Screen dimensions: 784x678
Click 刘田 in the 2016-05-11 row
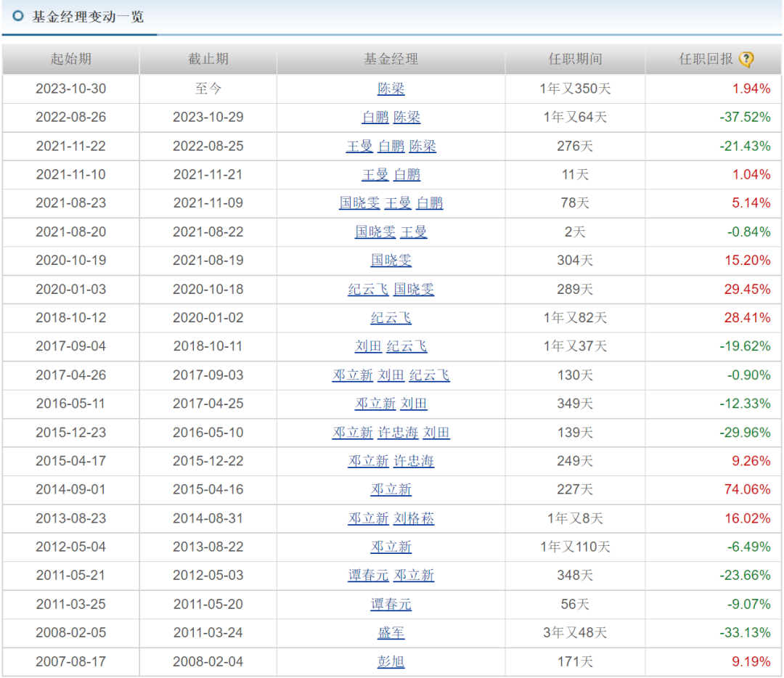point(414,404)
